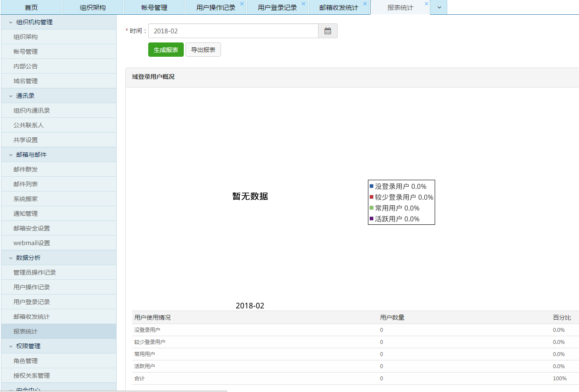Click the 2018-02 chart caption
This screenshot has height=392, width=579.
pyautogui.click(x=250, y=306)
